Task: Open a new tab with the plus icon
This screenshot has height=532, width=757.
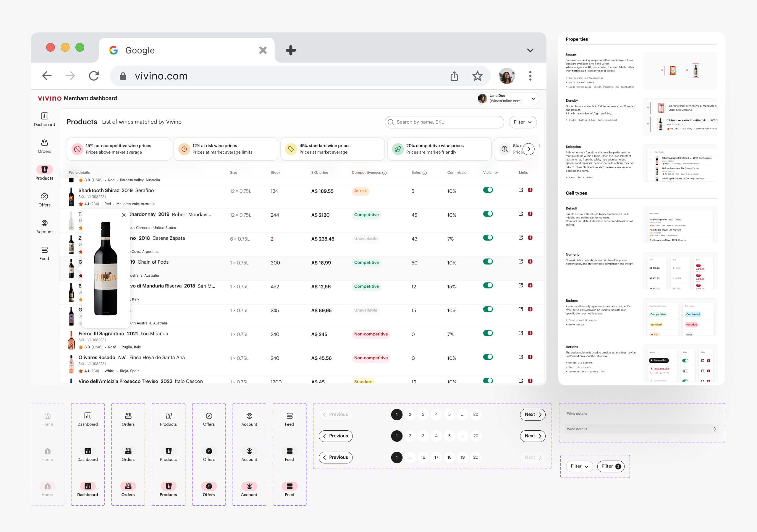Action: 290,51
